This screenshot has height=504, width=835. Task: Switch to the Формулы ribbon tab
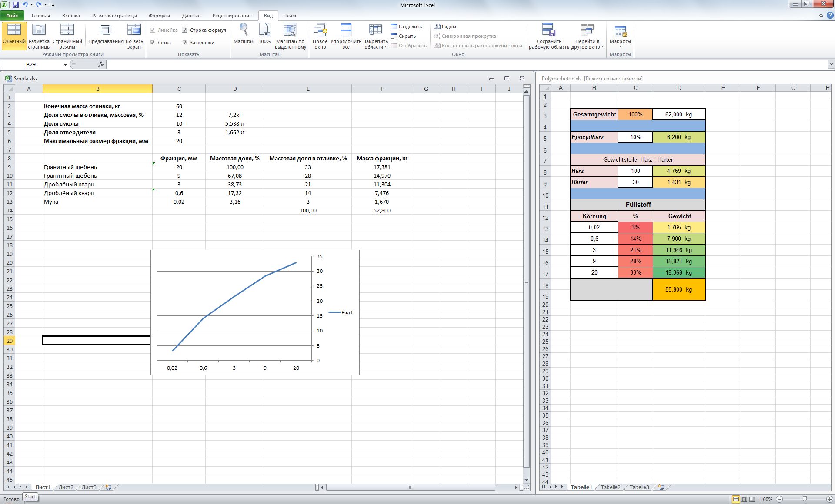pos(159,16)
